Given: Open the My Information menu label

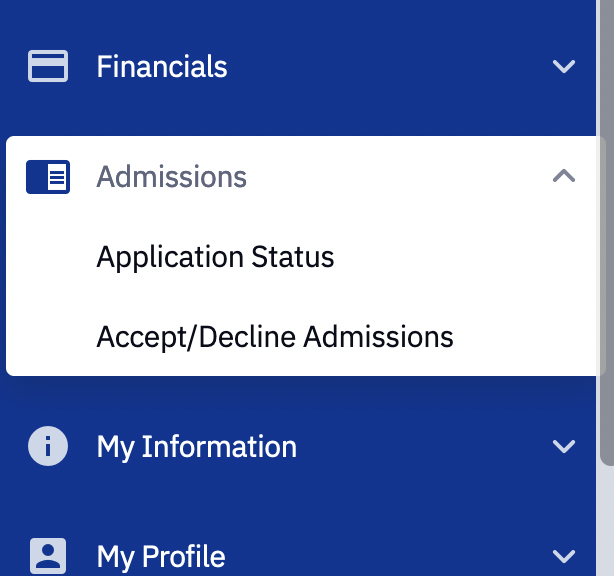Looking at the screenshot, I should (196, 446).
